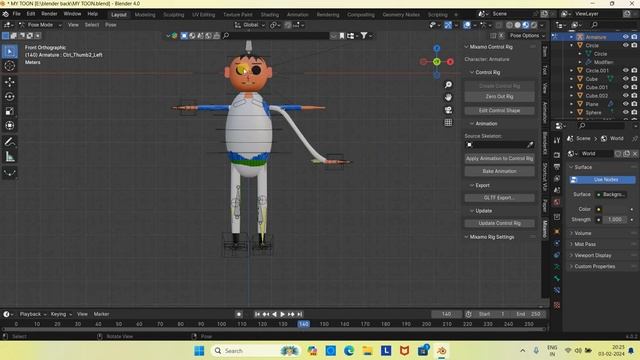Click the Play animation button
The height and width of the screenshot is (360, 640).
pyautogui.click(x=282, y=314)
